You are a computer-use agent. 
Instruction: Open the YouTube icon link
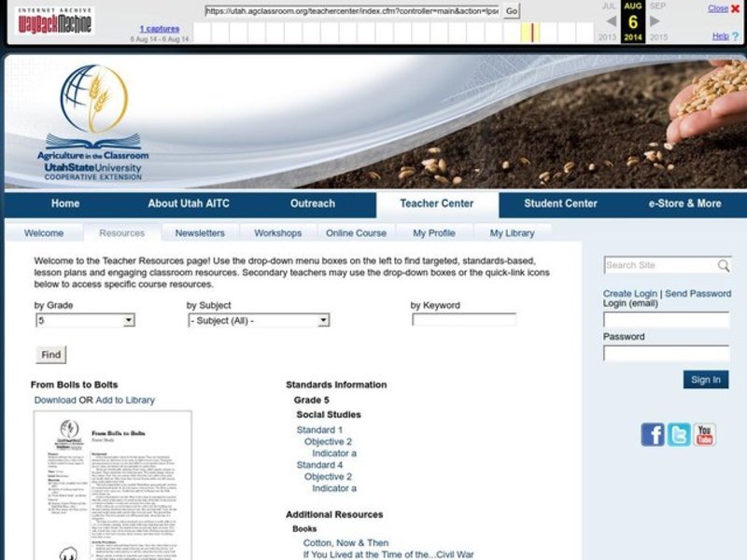705,434
